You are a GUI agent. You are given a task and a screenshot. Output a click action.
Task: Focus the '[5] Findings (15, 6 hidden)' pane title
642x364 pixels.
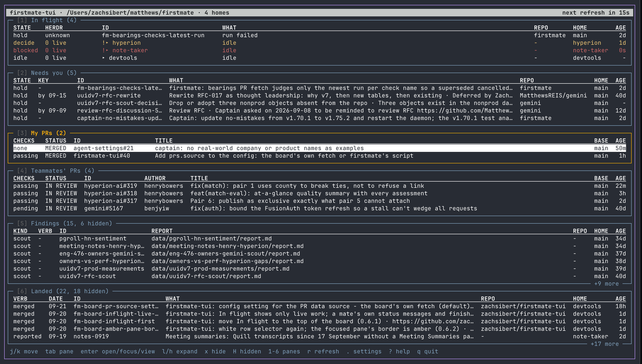pos(65,223)
